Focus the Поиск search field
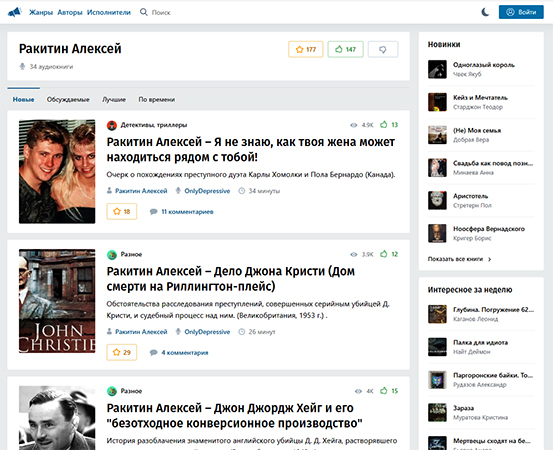 [161, 13]
